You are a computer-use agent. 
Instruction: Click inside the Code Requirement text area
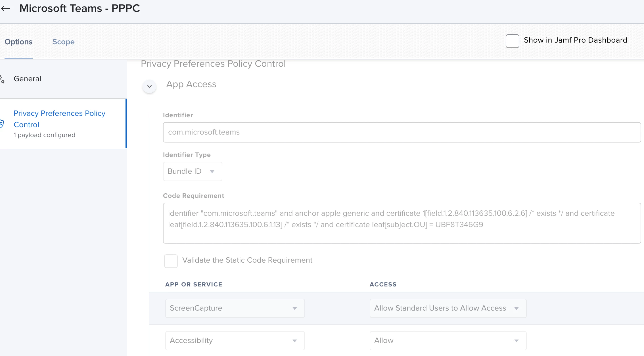tap(402, 223)
